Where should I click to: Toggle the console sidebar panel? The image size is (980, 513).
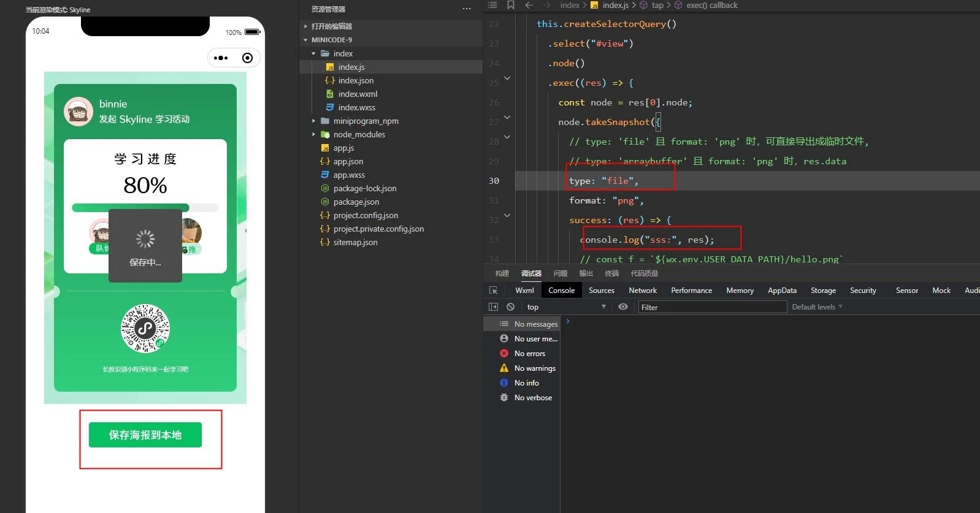click(493, 307)
